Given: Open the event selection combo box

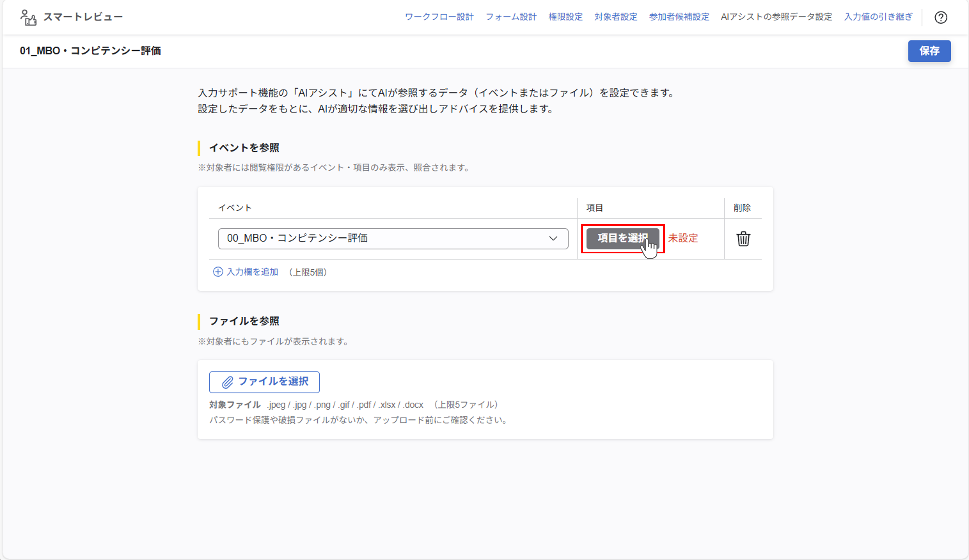Looking at the screenshot, I should point(384,238).
